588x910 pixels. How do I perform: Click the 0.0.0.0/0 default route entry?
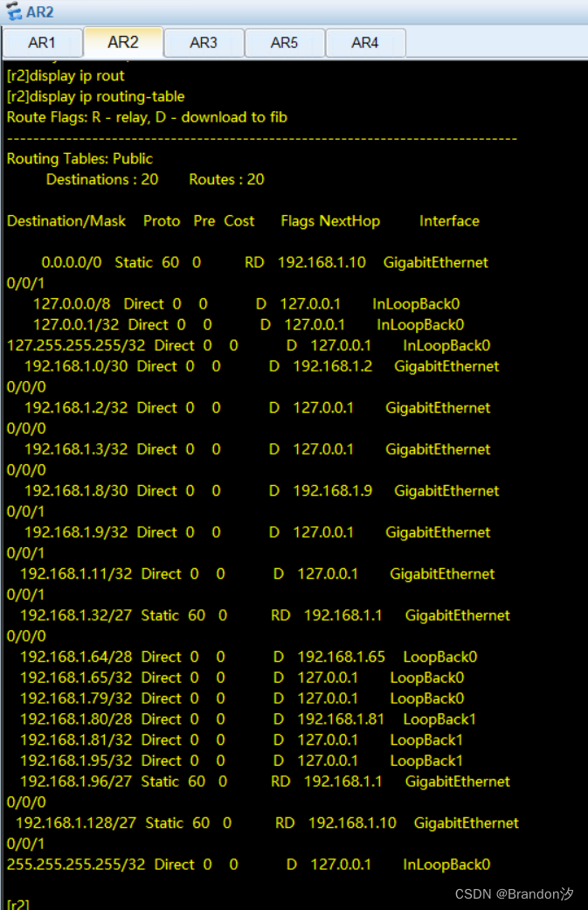(x=72, y=262)
